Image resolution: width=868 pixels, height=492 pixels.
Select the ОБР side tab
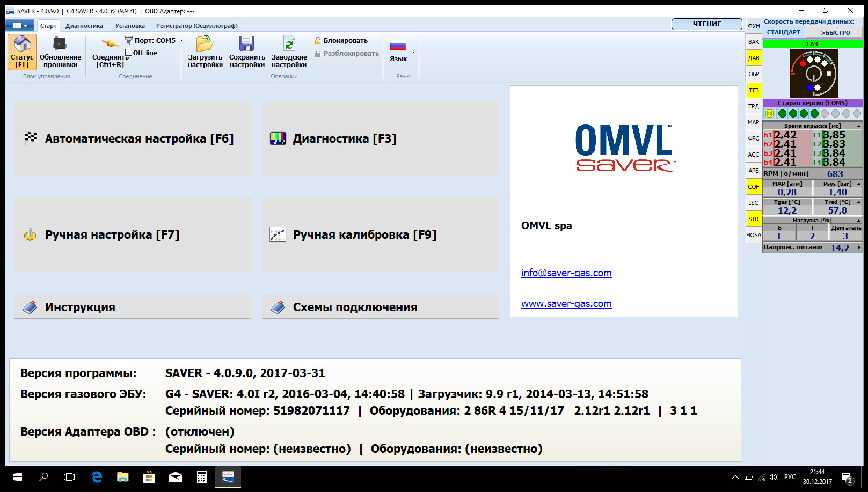coord(754,74)
